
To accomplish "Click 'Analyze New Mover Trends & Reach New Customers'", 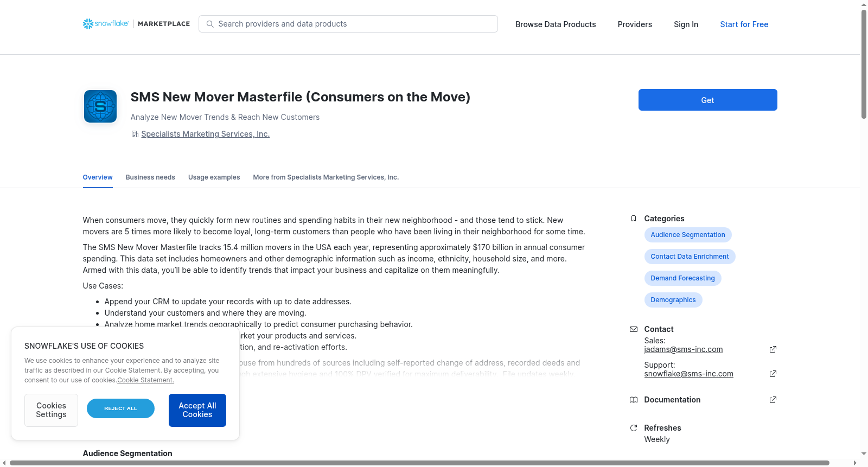I will point(225,117).
